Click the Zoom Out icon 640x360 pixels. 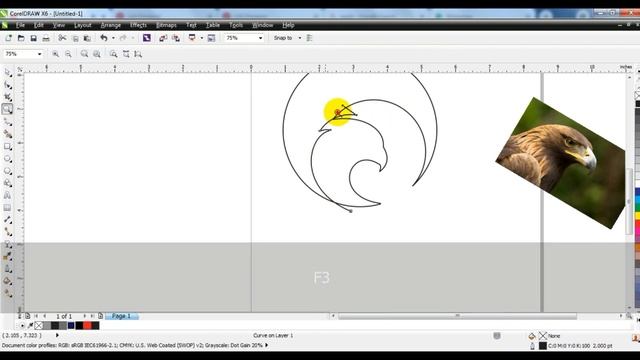pyautogui.click(x=68, y=54)
